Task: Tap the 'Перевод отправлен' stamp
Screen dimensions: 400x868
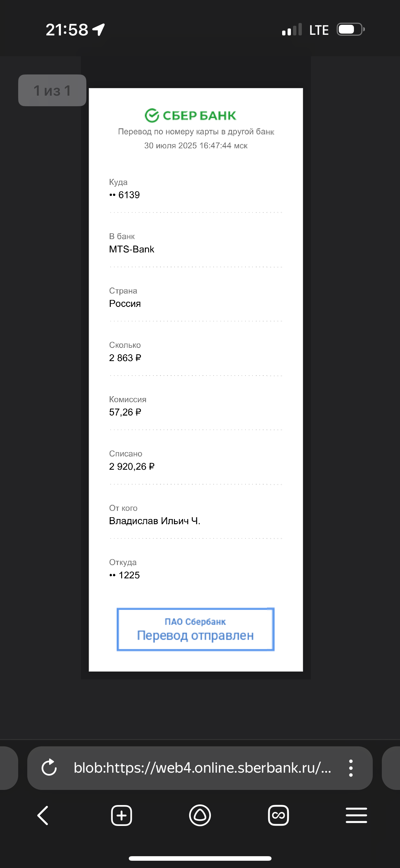Action: pos(195,629)
